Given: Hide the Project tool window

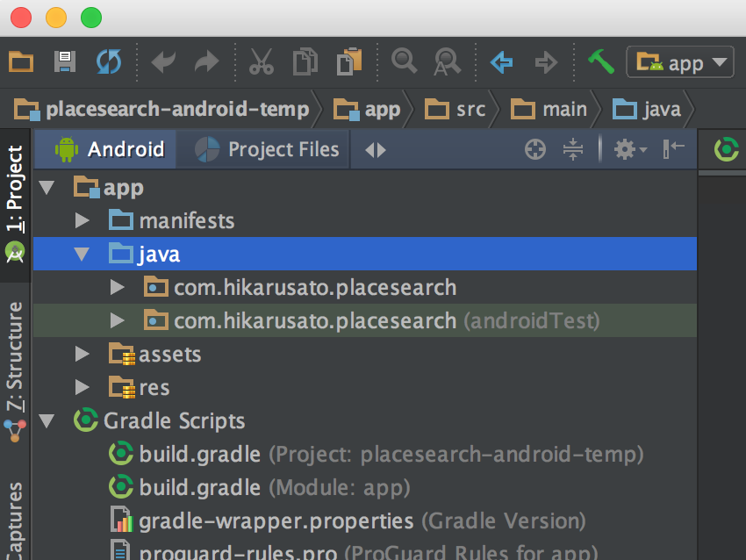Looking at the screenshot, I should coord(674,149).
